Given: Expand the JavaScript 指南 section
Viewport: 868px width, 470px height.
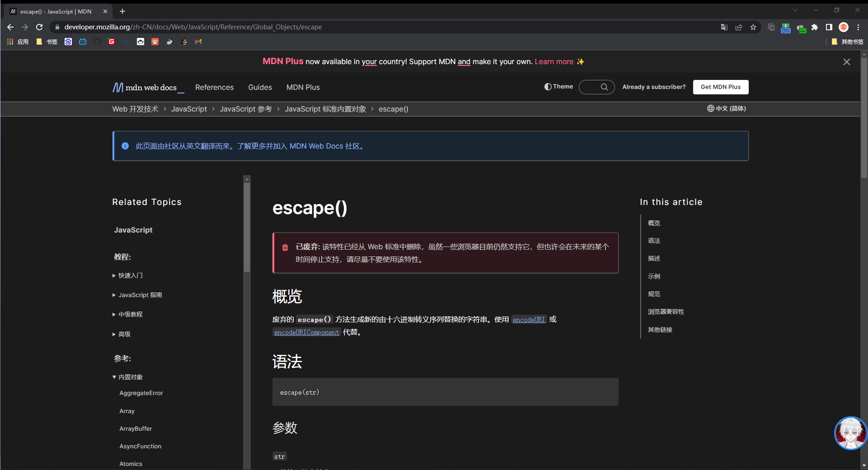Looking at the screenshot, I should pos(140,295).
